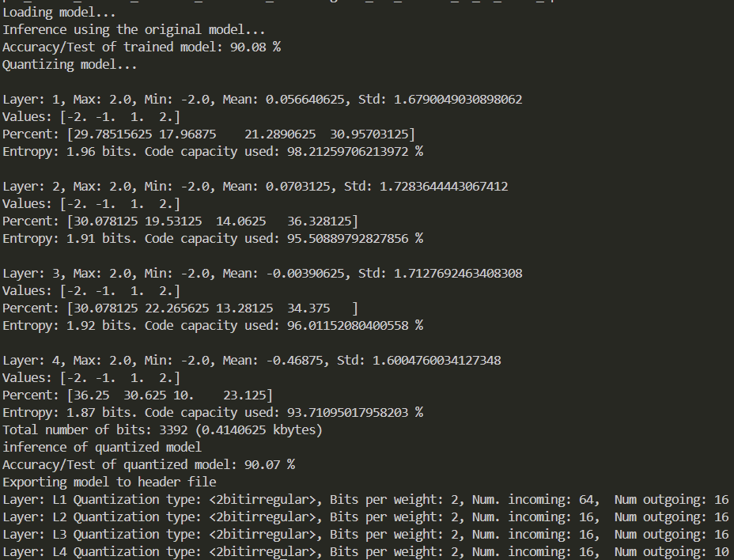This screenshot has width=734, height=560.
Task: Click the code capacity 96.01152080400558 % text
Action: pyautogui.click(x=355, y=326)
